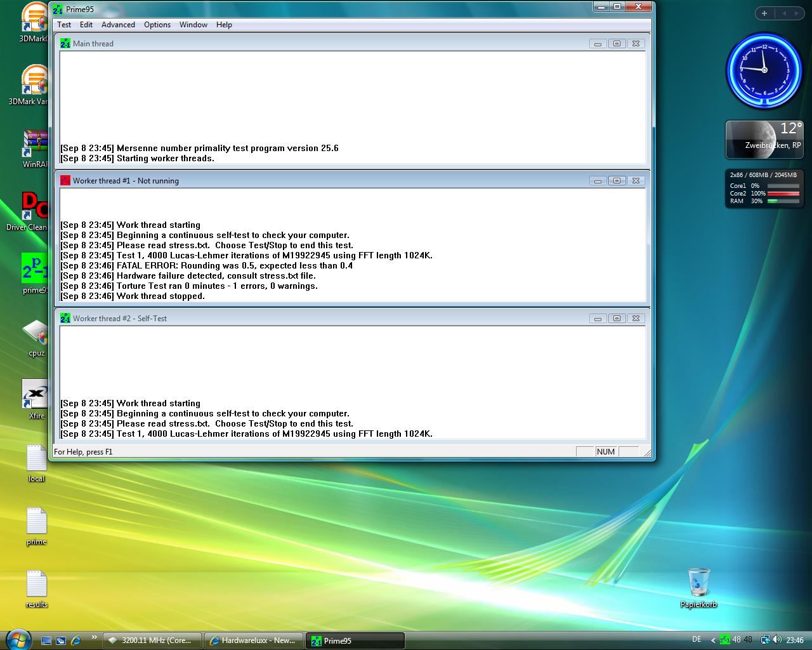
Task: Open the Advanced menu
Action: pyautogui.click(x=118, y=25)
